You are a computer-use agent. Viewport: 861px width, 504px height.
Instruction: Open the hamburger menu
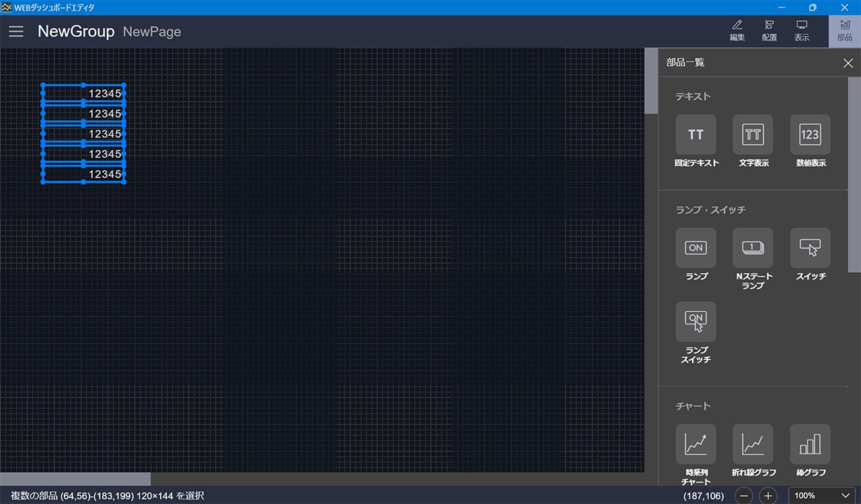[x=16, y=32]
